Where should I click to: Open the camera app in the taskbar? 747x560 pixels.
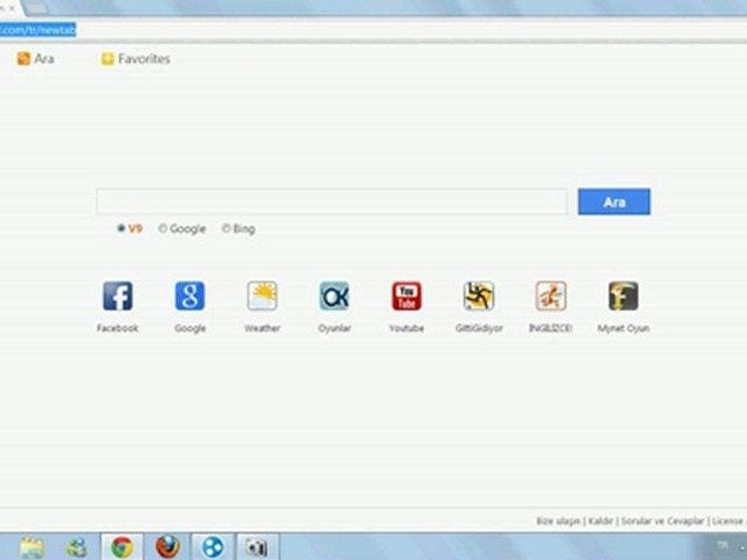tap(257, 548)
